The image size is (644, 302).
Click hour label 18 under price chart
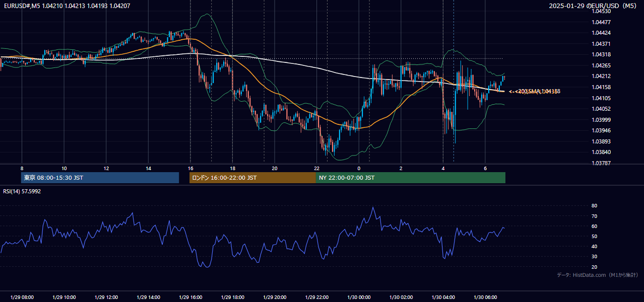tap(232, 168)
